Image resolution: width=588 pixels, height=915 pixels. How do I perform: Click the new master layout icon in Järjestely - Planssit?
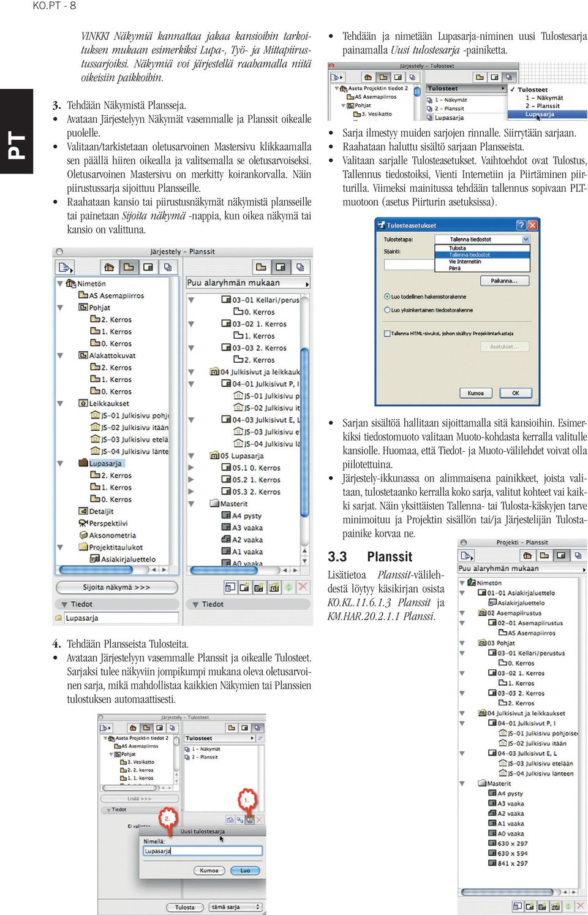pos(259,587)
